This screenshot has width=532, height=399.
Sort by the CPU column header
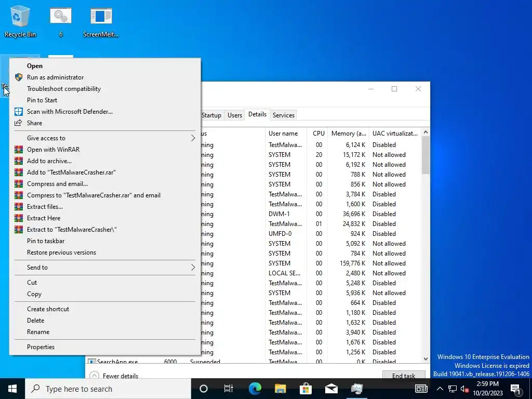(x=317, y=134)
